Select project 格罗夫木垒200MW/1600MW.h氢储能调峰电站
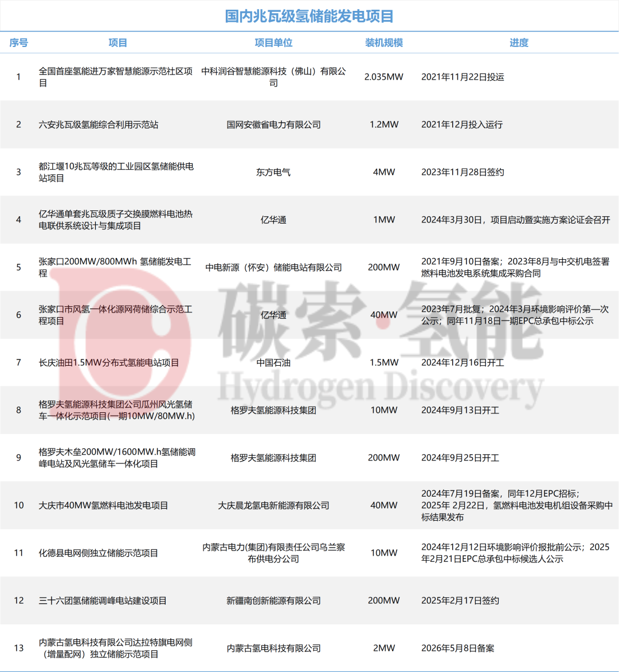This screenshot has height=672, width=619. (x=117, y=458)
